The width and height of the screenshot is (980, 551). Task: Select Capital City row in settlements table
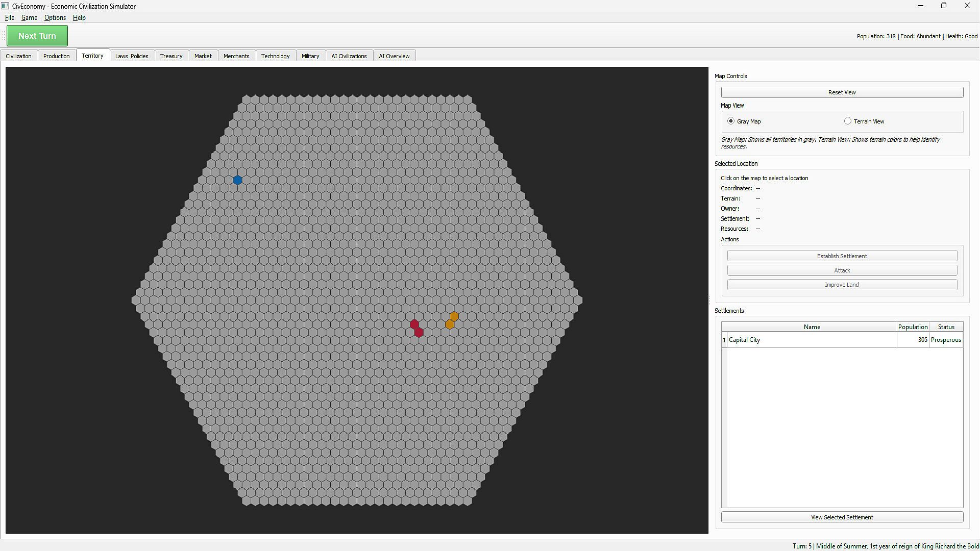click(x=812, y=340)
